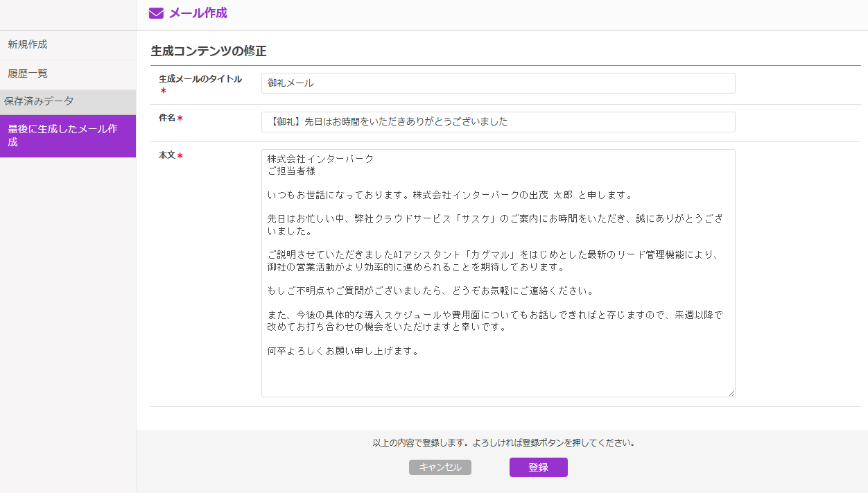Click the envelope icon in the header
The image size is (868, 493).
tap(156, 13)
